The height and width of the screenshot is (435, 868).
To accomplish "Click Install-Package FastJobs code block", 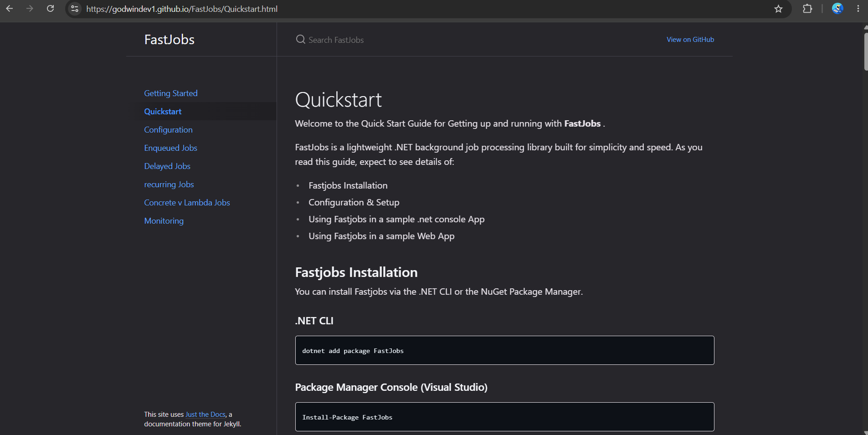I will [x=504, y=417].
